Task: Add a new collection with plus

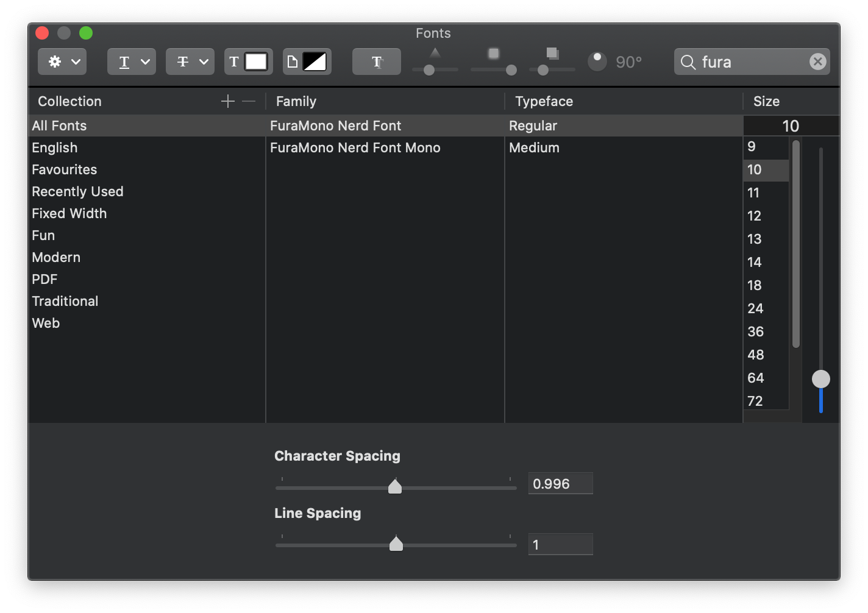Action: (x=228, y=101)
